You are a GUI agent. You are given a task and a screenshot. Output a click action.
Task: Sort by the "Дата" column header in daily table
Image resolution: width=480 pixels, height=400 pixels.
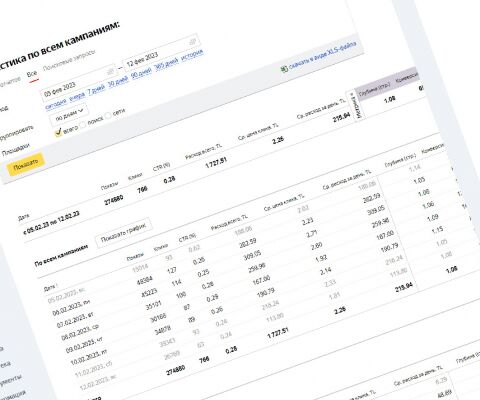51,288
